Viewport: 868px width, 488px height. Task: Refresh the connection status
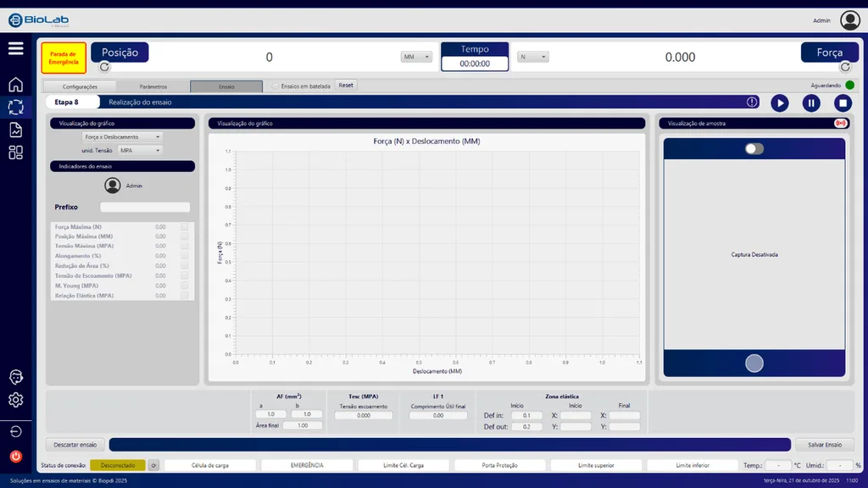153,465
